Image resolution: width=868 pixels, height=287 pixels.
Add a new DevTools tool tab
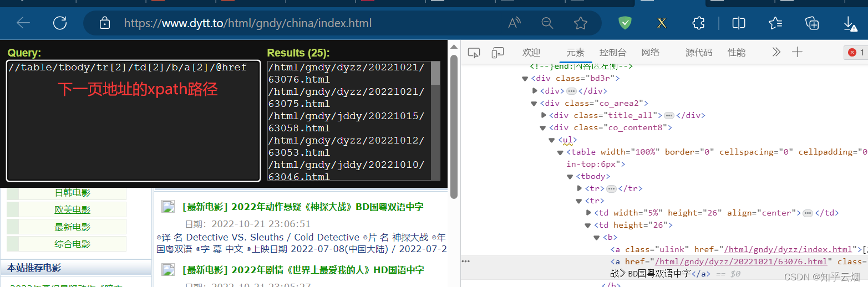tap(797, 52)
